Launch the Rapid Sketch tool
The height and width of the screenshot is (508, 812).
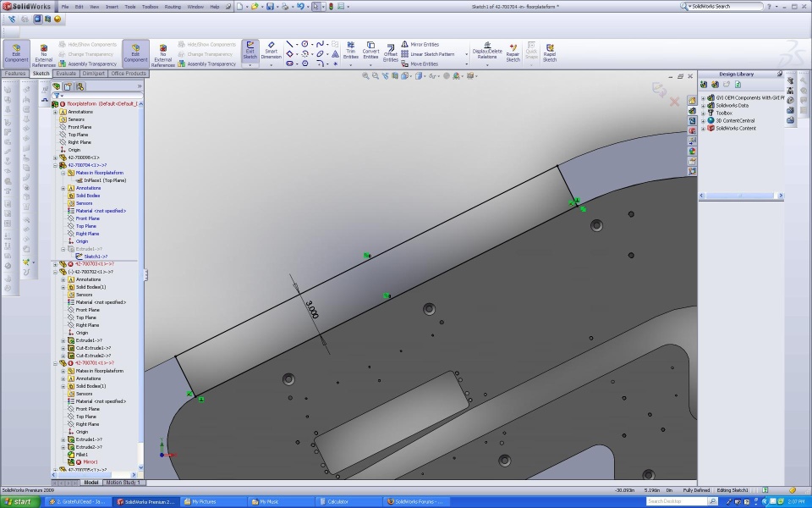pos(550,52)
